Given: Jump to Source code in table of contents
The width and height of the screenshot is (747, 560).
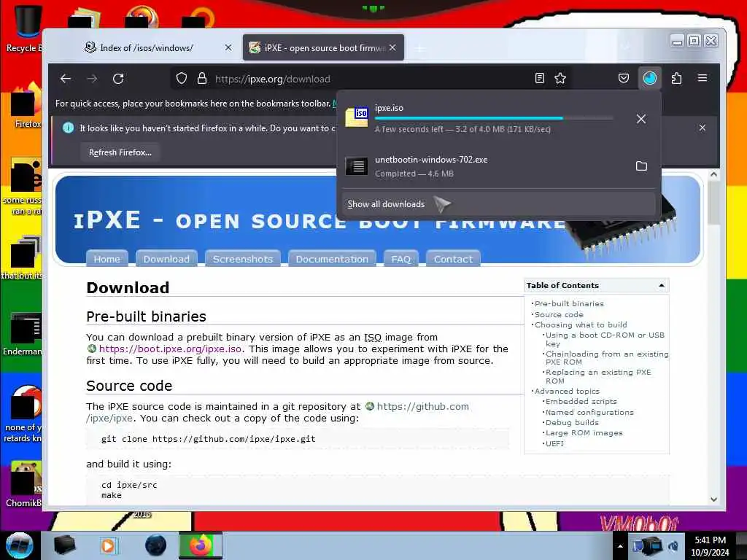Looking at the screenshot, I should click(x=559, y=314).
